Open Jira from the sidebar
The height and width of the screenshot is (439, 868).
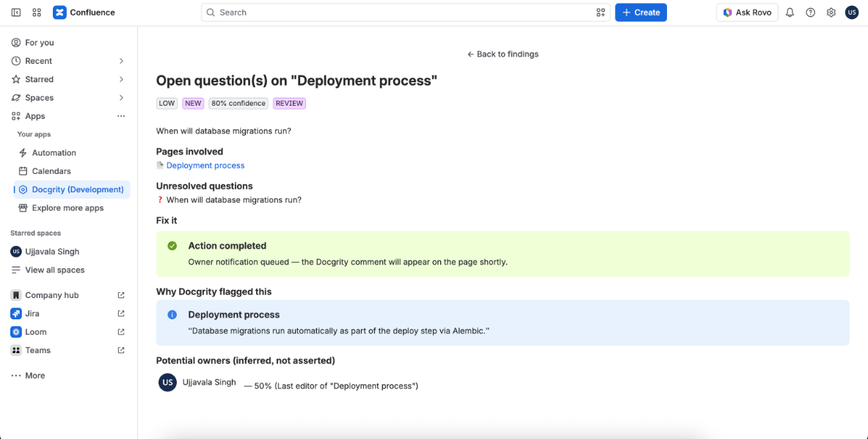32,313
